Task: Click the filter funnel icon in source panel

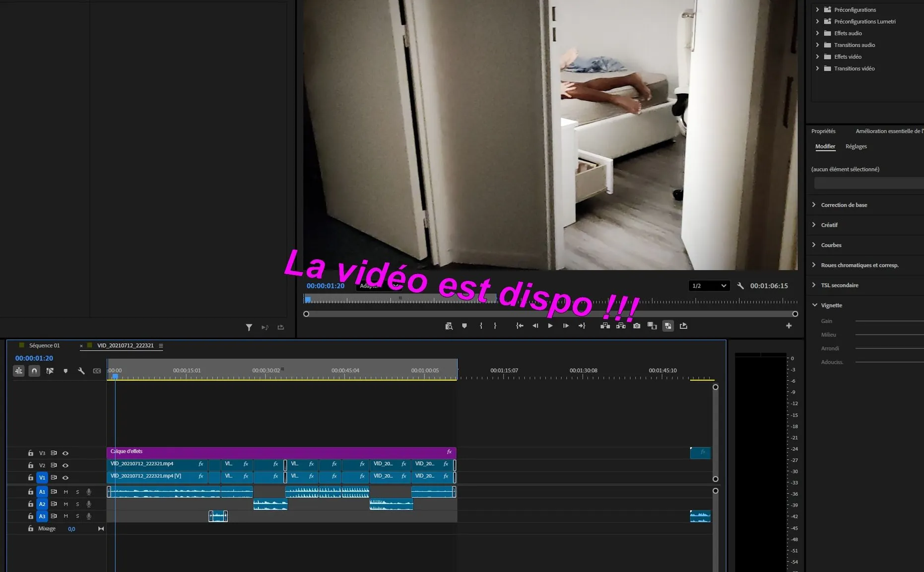Action: (x=249, y=327)
